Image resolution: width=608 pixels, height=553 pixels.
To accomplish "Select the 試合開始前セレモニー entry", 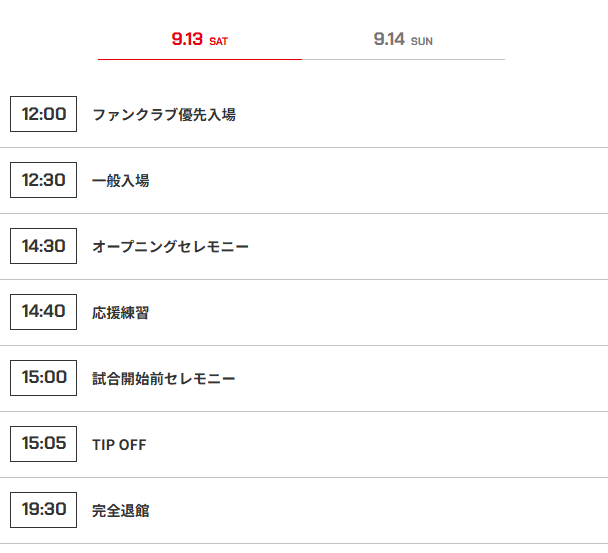I will (x=164, y=378).
